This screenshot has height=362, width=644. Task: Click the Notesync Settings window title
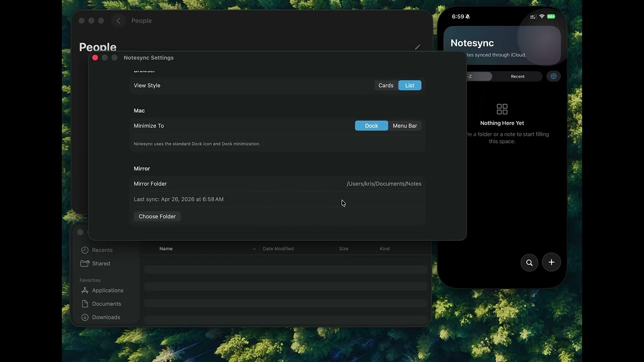click(x=148, y=58)
